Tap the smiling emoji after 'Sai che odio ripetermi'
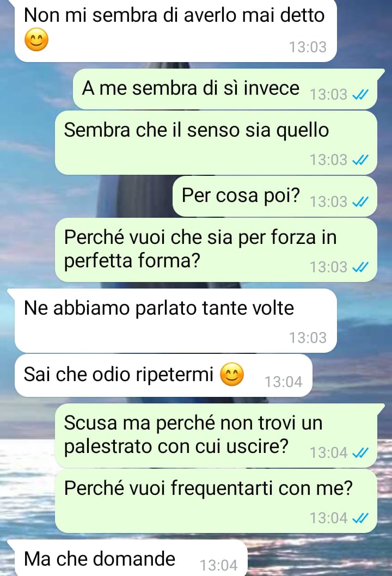The height and width of the screenshot is (576, 392). (x=232, y=375)
